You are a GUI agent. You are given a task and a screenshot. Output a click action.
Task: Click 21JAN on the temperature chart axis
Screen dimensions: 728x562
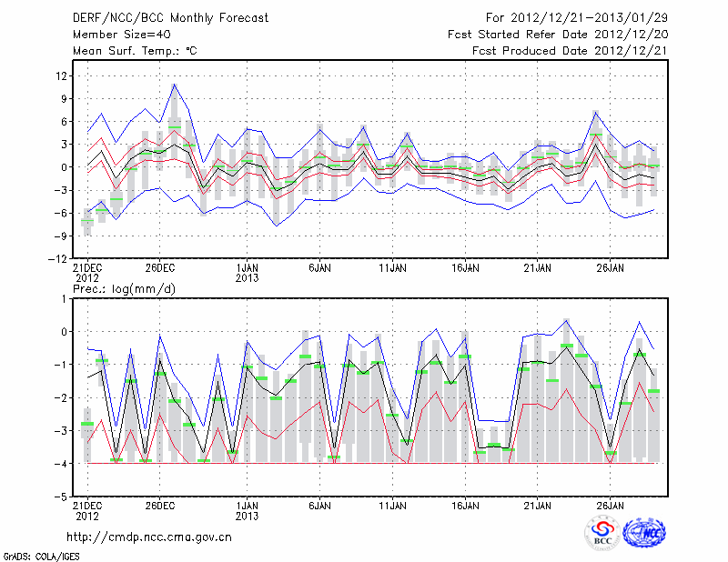pyautogui.click(x=538, y=268)
